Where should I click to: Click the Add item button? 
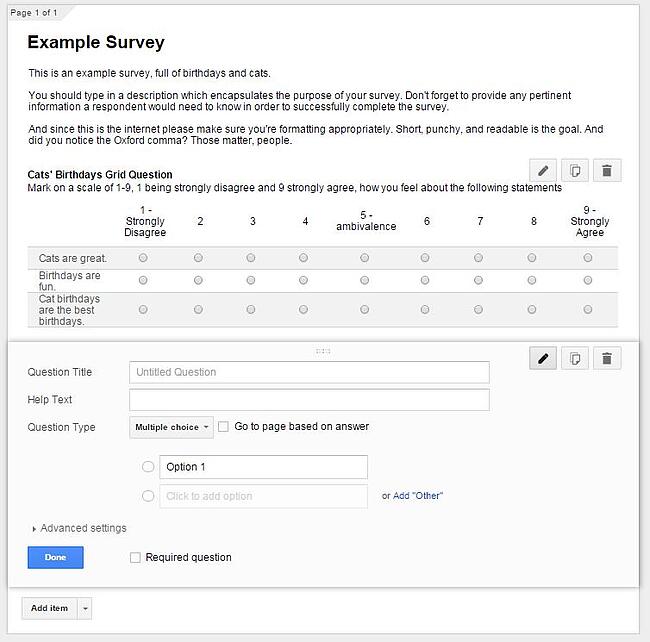click(x=49, y=608)
